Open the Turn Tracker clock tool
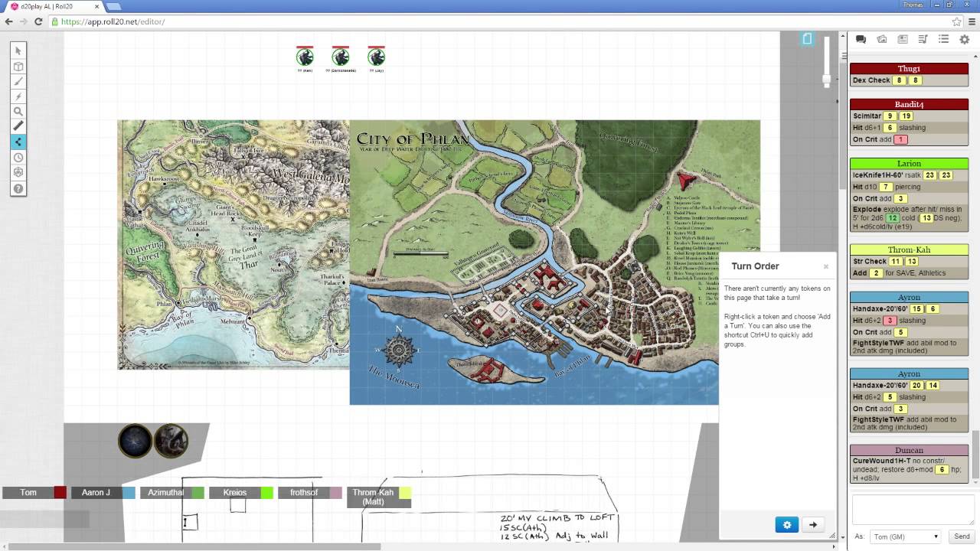 tap(18, 158)
